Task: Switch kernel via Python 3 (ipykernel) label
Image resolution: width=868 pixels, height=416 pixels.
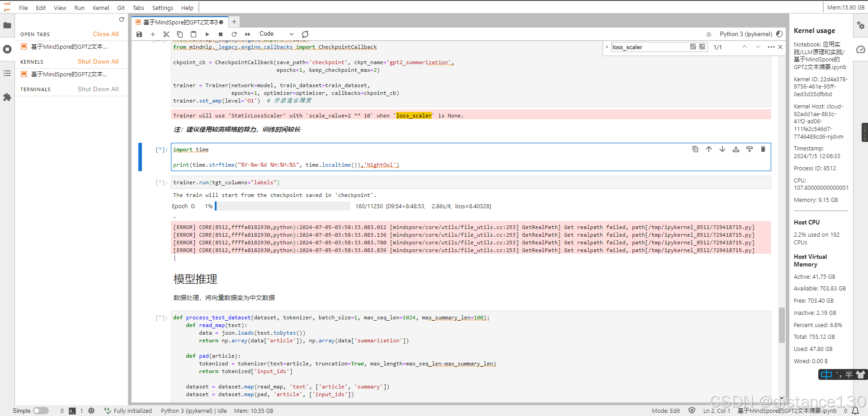Action: pos(746,34)
